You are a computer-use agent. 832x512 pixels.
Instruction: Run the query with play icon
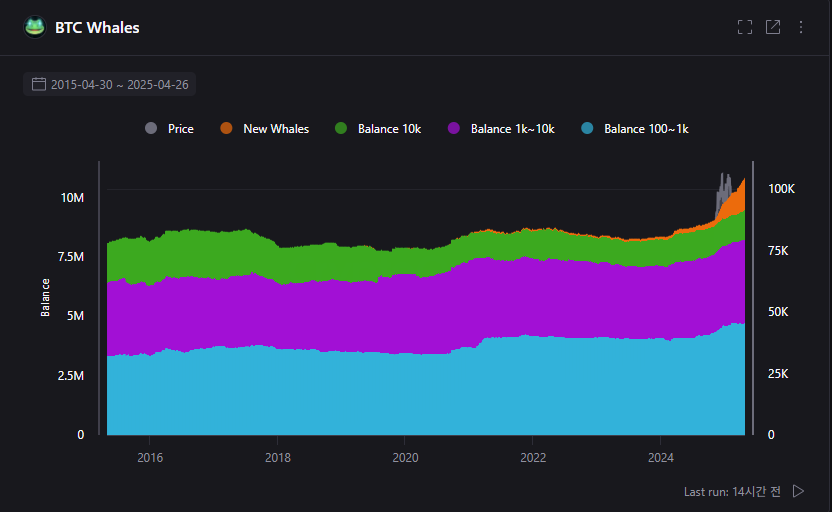pyautogui.click(x=798, y=491)
